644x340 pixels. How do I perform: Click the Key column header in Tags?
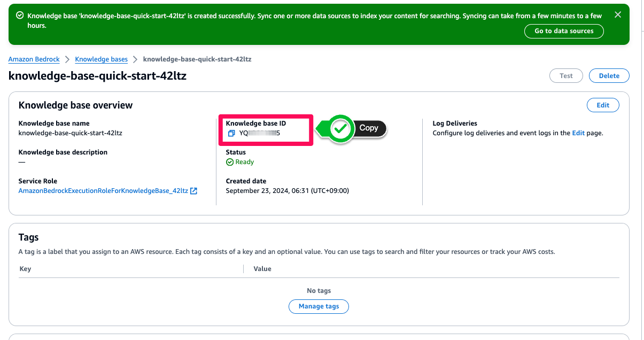click(25, 269)
